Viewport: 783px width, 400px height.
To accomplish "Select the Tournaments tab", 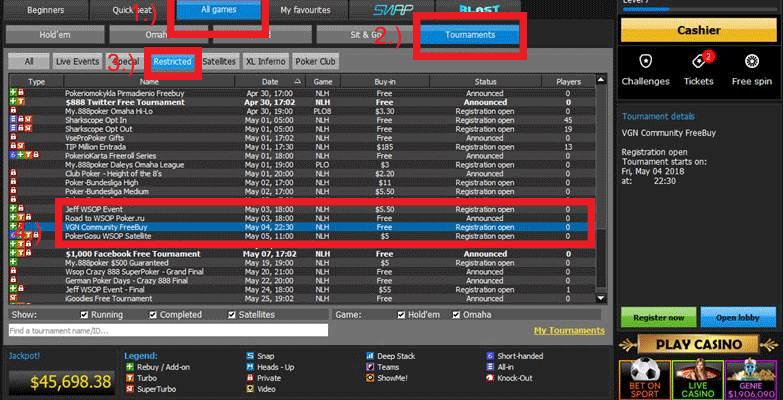I will click(x=470, y=35).
